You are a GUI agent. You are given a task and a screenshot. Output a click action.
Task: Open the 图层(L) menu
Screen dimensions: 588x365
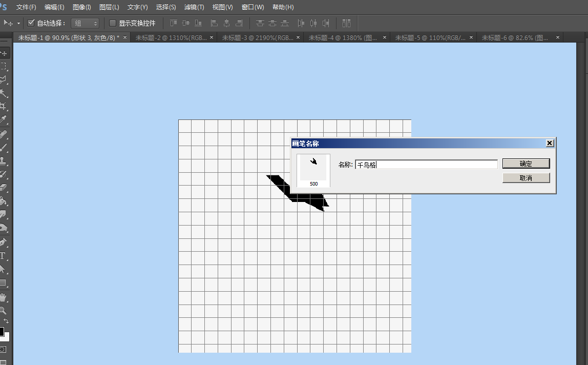coord(109,7)
